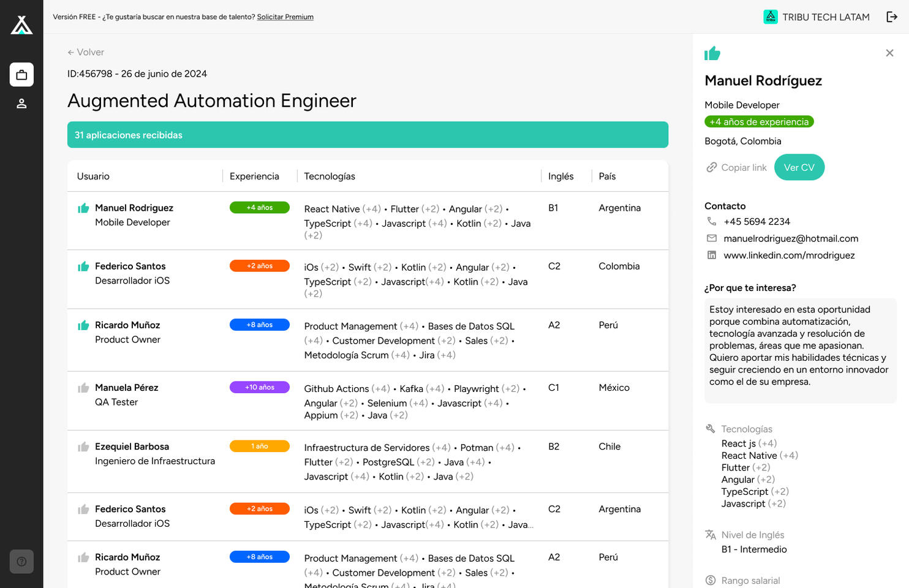Image resolution: width=909 pixels, height=588 pixels.
Task: Click the LinkedIn icon in contact details
Action: point(711,255)
